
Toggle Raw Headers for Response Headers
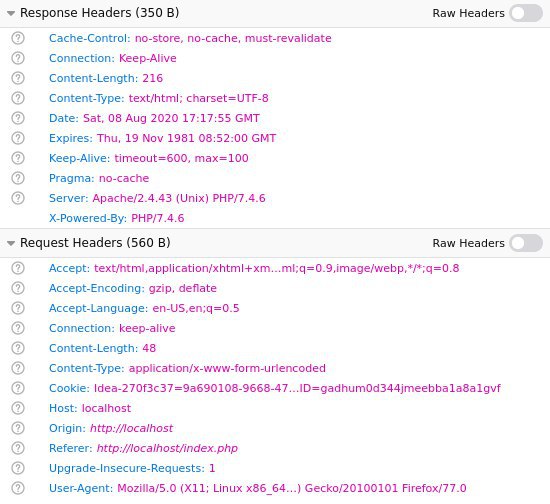[526, 13]
